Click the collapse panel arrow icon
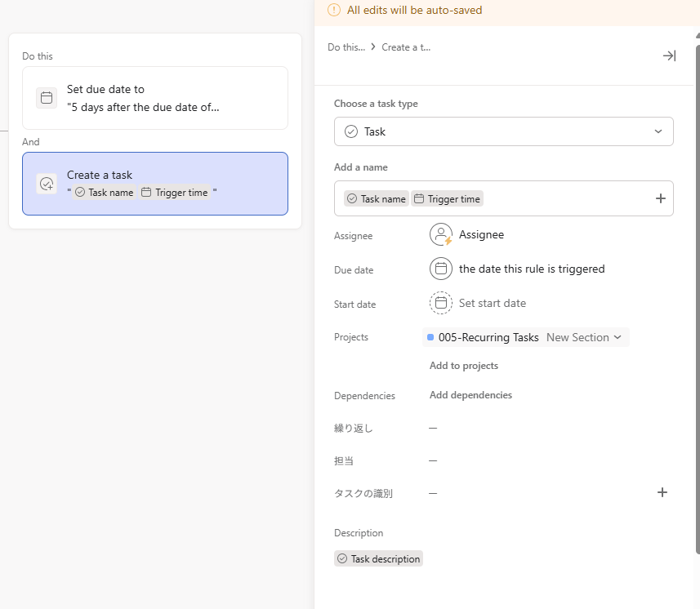Screen dimensions: 700x609 (669, 56)
